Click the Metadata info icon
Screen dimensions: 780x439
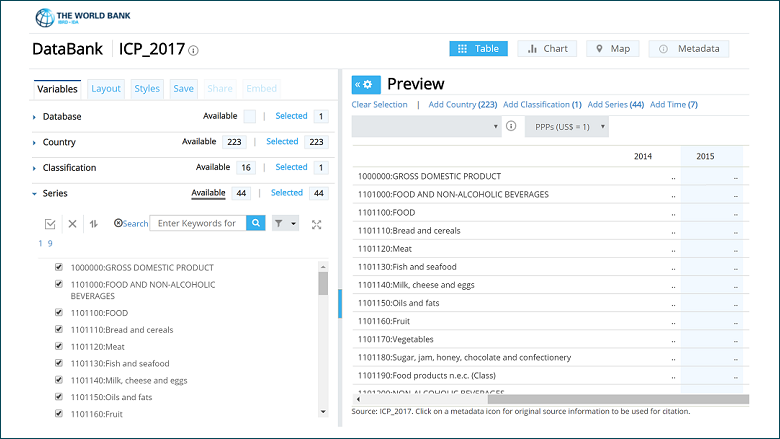[663, 49]
